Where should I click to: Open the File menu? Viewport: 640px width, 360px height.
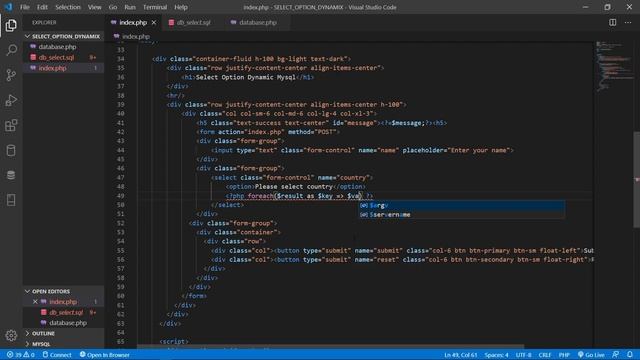pos(25,7)
